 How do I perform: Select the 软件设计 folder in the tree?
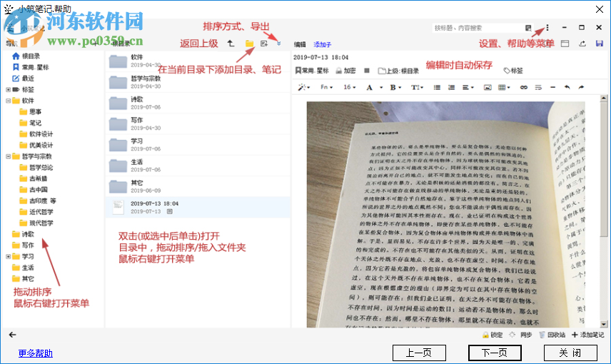coord(36,134)
